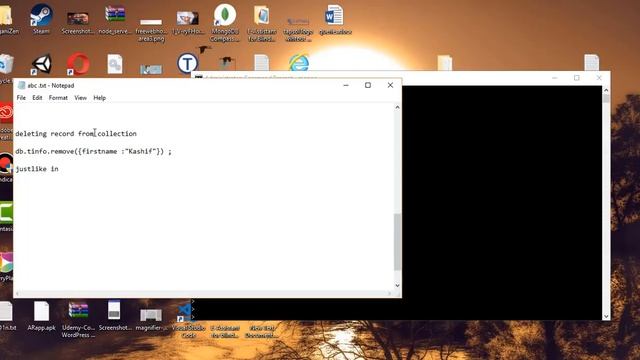Open the File menu in Notepad

pos(21,98)
